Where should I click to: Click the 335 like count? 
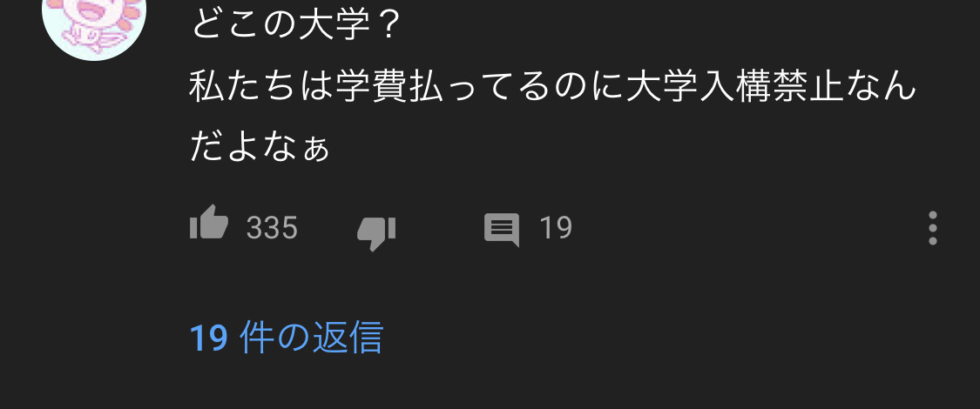click(272, 228)
